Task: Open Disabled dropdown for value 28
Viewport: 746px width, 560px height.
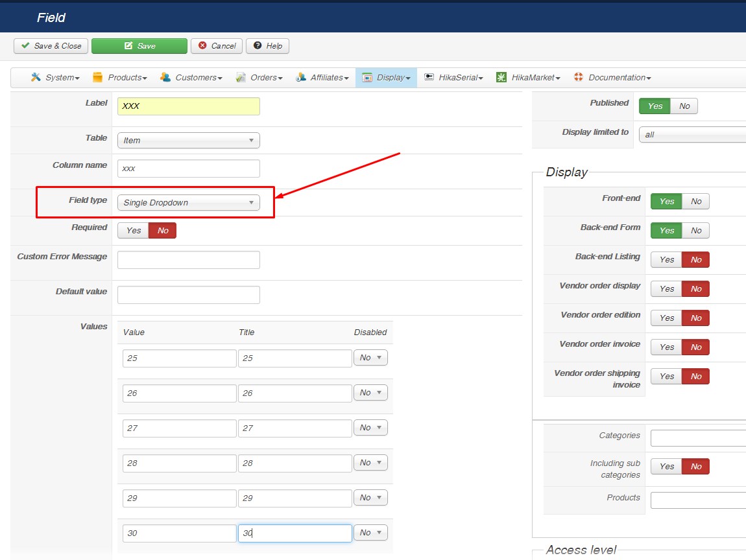Action: click(x=370, y=463)
